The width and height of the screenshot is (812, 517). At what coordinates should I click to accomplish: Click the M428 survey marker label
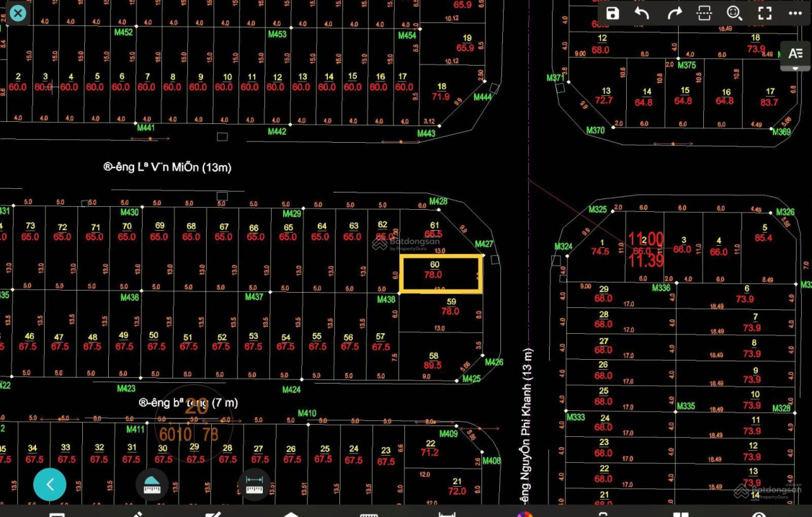pos(438,201)
